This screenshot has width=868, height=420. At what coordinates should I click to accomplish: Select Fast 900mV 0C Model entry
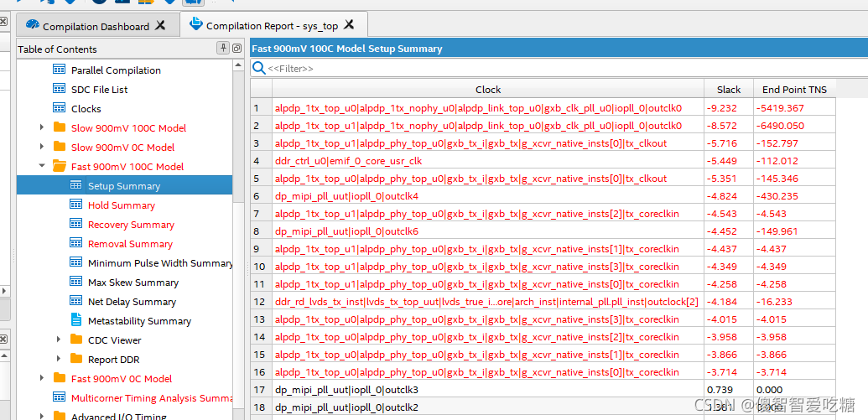(122, 378)
